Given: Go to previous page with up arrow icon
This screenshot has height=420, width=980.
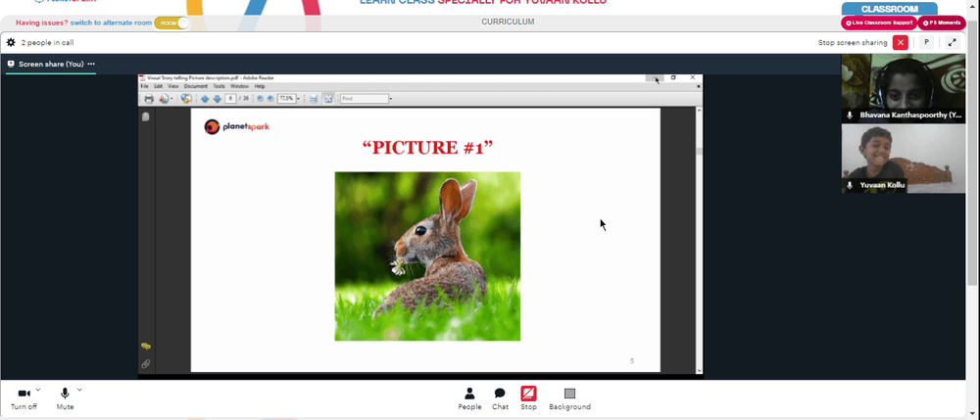Looking at the screenshot, I should click(205, 99).
